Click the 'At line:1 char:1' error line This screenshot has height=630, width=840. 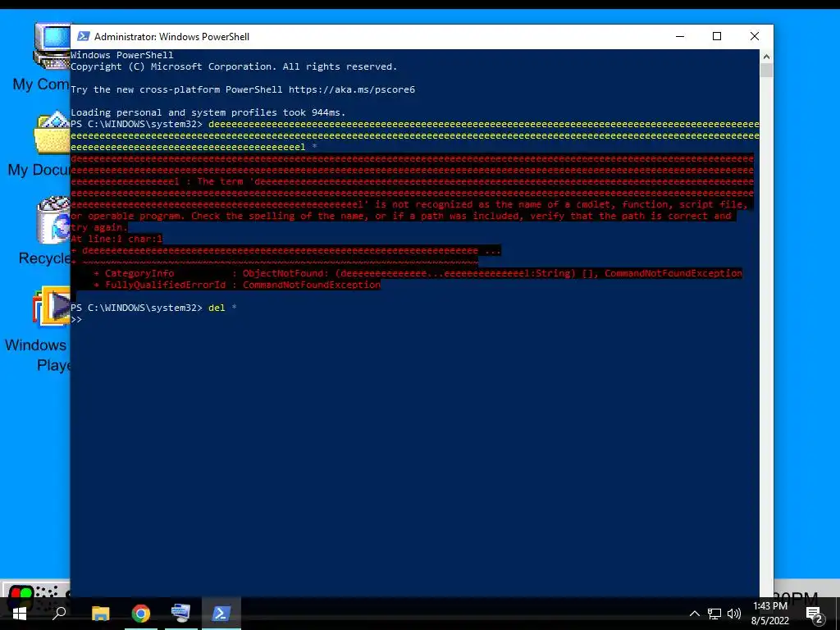pyautogui.click(x=116, y=239)
